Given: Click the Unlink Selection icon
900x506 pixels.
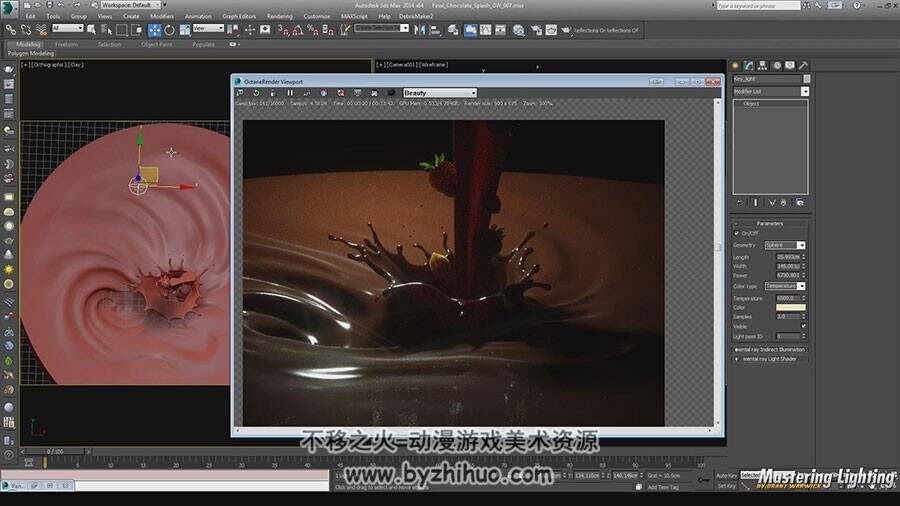Looking at the screenshot, I should click(x=26, y=29).
